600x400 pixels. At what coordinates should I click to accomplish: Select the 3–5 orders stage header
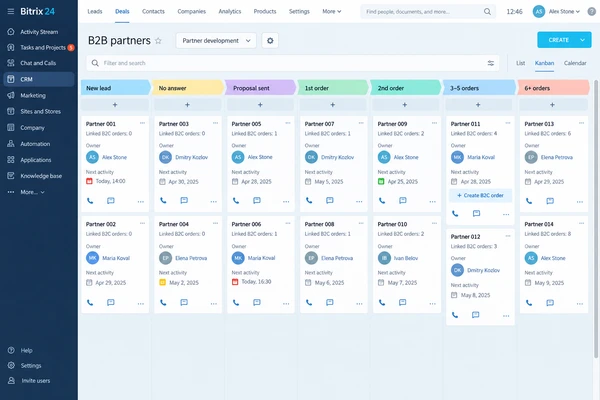(x=479, y=88)
